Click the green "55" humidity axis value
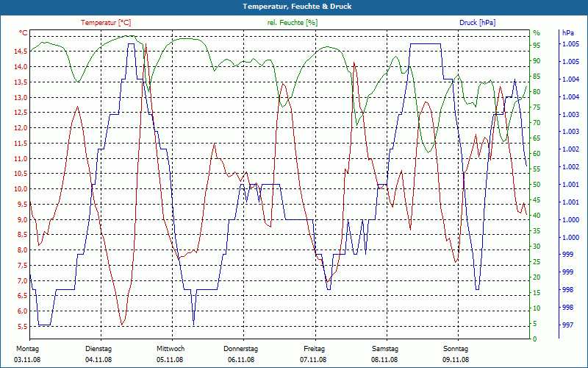588x368 pixels. tap(537, 169)
